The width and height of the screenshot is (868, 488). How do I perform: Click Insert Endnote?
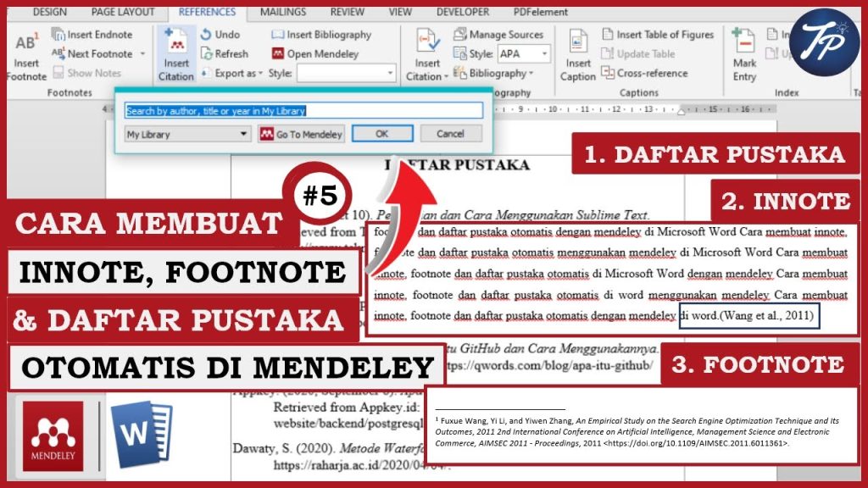[x=92, y=34]
